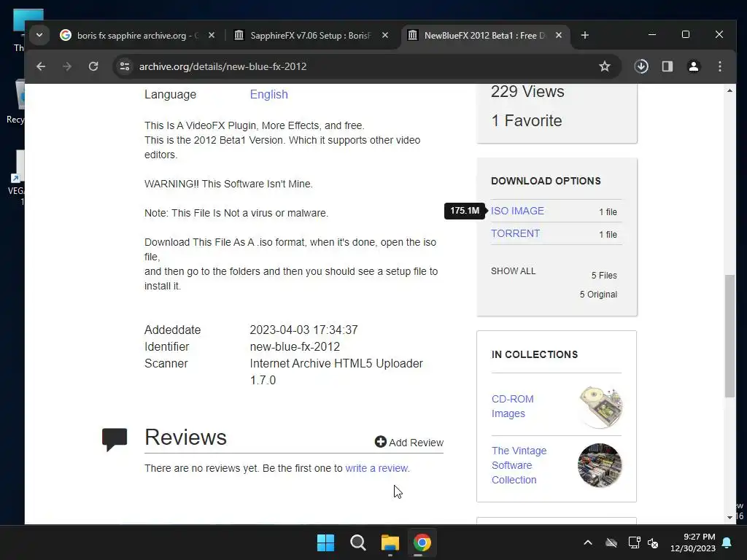747x560 pixels.
Task: Open the CD-ROM Images collection link
Action: pos(513,406)
